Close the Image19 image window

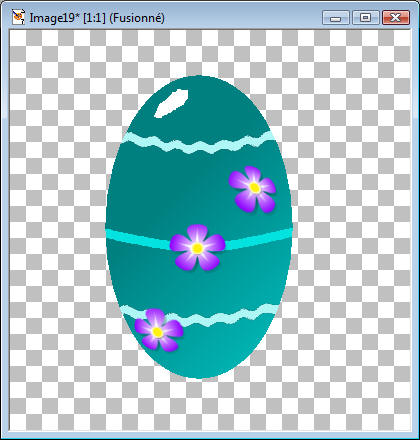[x=396, y=17]
